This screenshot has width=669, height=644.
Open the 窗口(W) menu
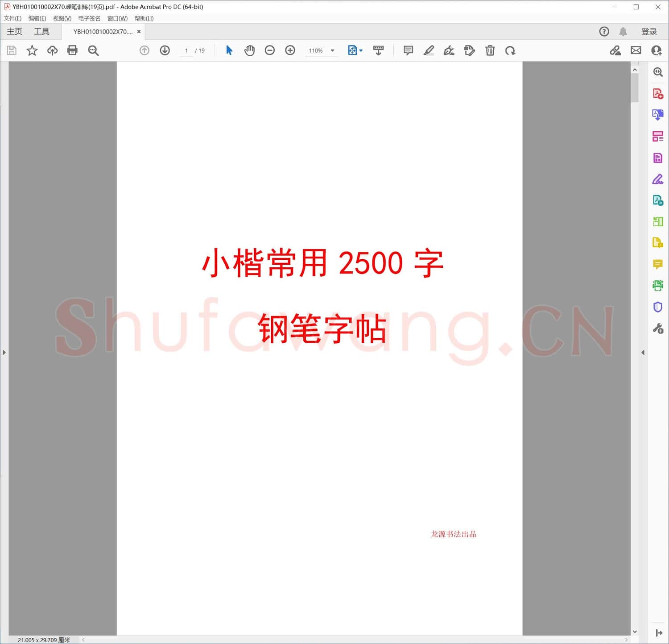pyautogui.click(x=117, y=18)
